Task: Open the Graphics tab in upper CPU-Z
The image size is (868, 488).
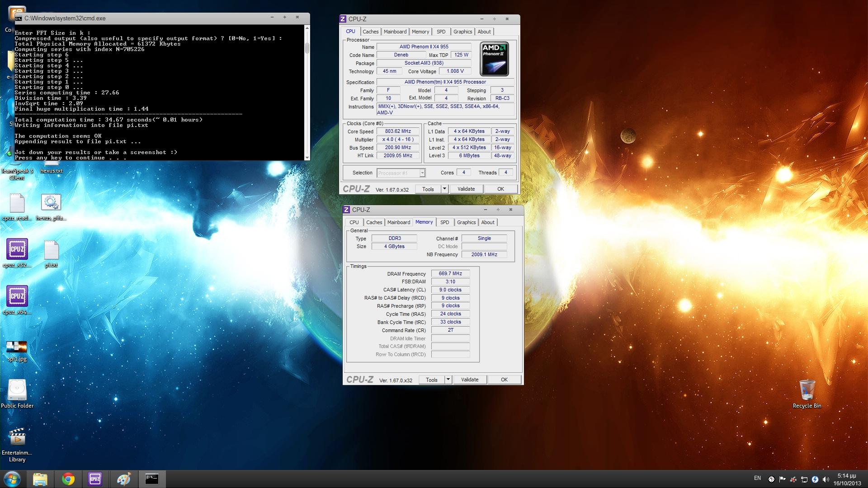Action: tap(462, 32)
